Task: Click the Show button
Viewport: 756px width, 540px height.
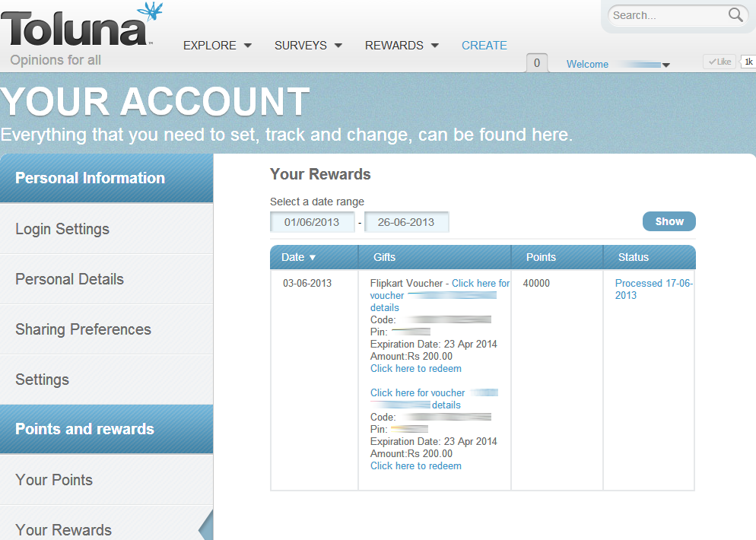Action: click(669, 221)
